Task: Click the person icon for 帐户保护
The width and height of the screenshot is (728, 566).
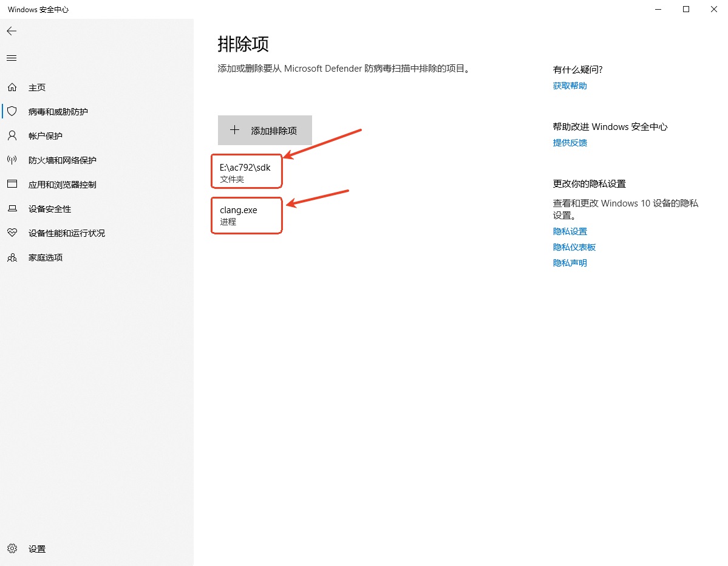Action: coord(12,135)
